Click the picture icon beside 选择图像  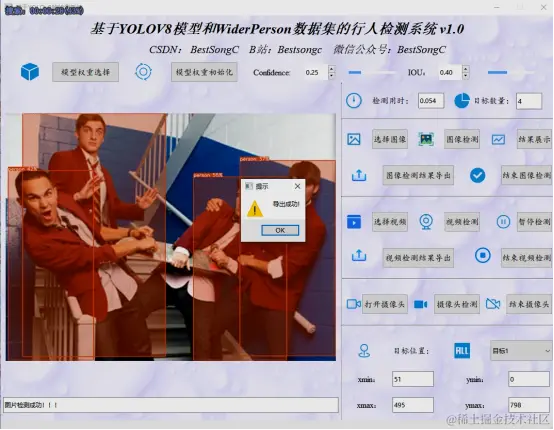pyautogui.click(x=354, y=139)
